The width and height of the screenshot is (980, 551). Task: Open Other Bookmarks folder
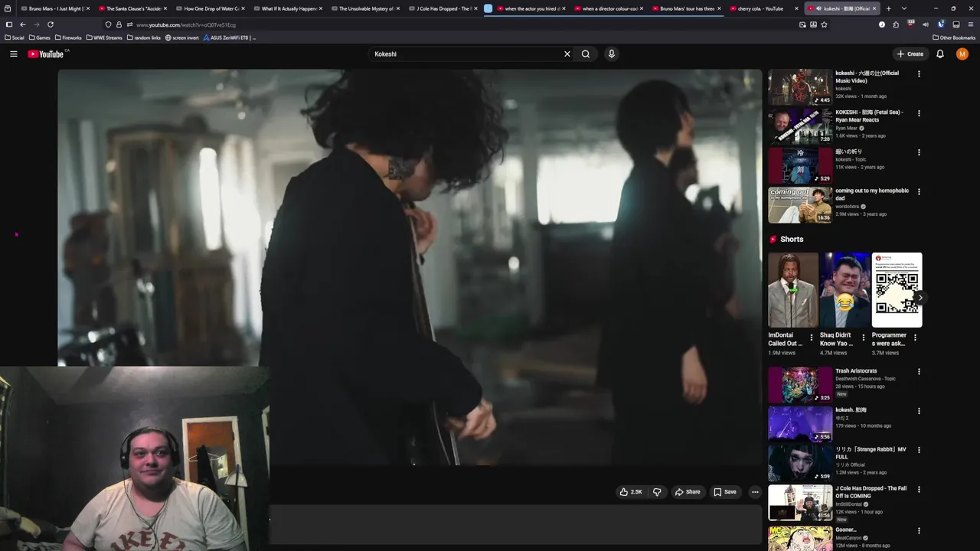click(954, 37)
